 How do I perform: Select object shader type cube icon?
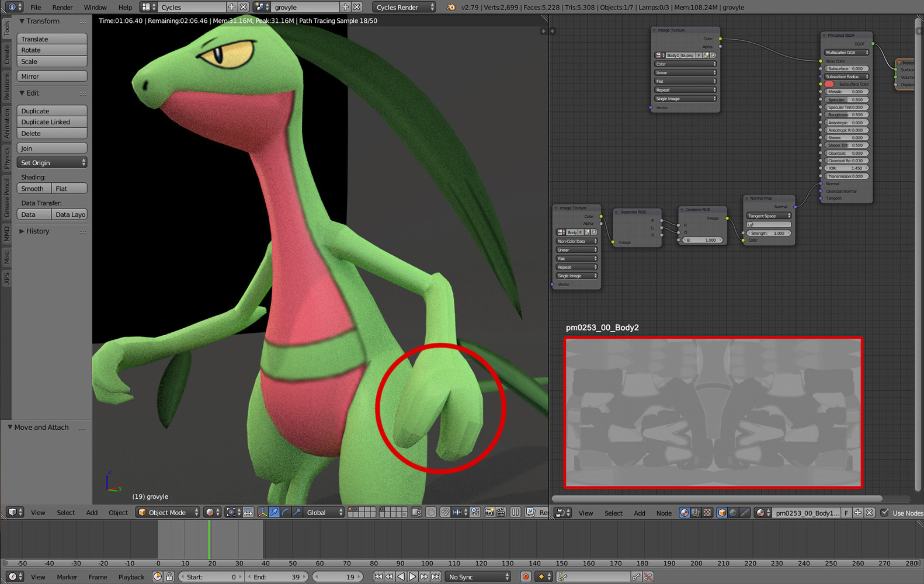coord(722,513)
